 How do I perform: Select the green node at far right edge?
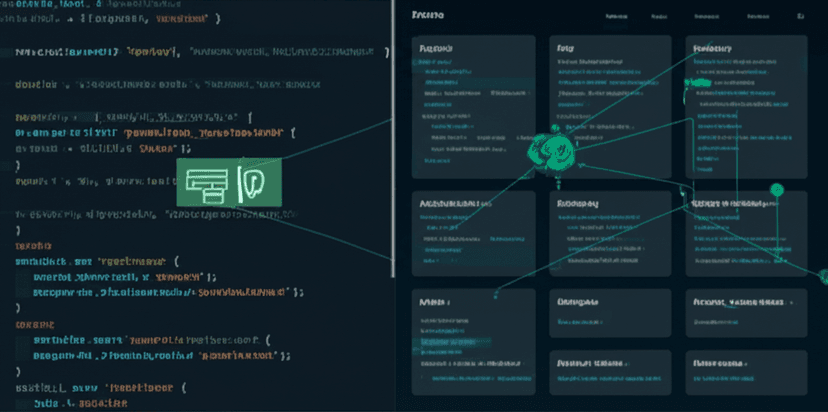823,276
